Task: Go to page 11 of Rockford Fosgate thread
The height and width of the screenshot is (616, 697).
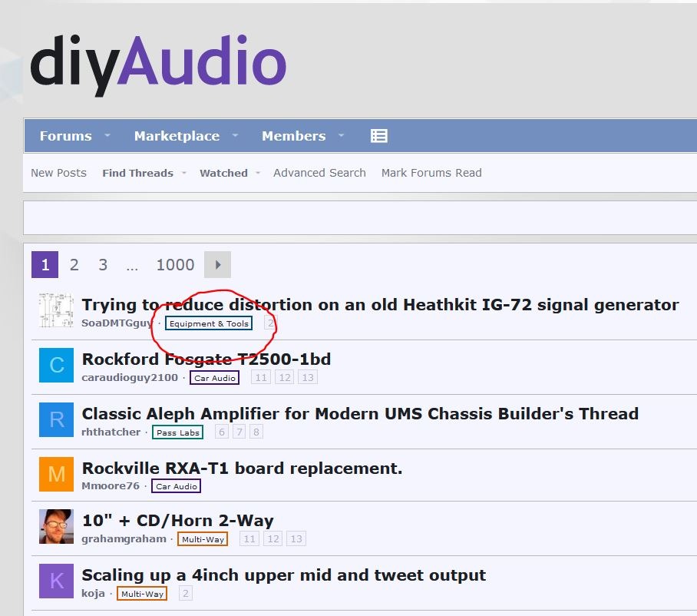Action: pyautogui.click(x=260, y=378)
